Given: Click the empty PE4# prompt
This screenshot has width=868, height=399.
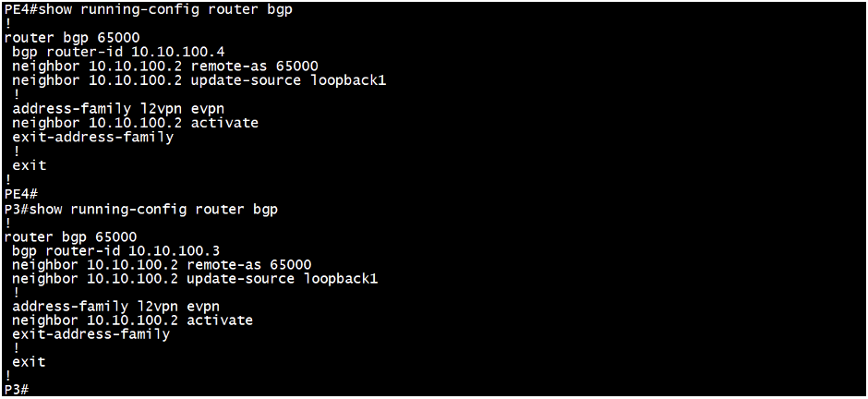Looking at the screenshot, I should [20, 194].
